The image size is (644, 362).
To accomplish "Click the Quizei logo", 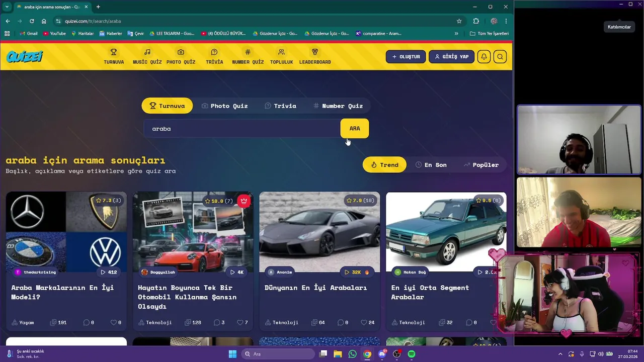I will pos(25,57).
